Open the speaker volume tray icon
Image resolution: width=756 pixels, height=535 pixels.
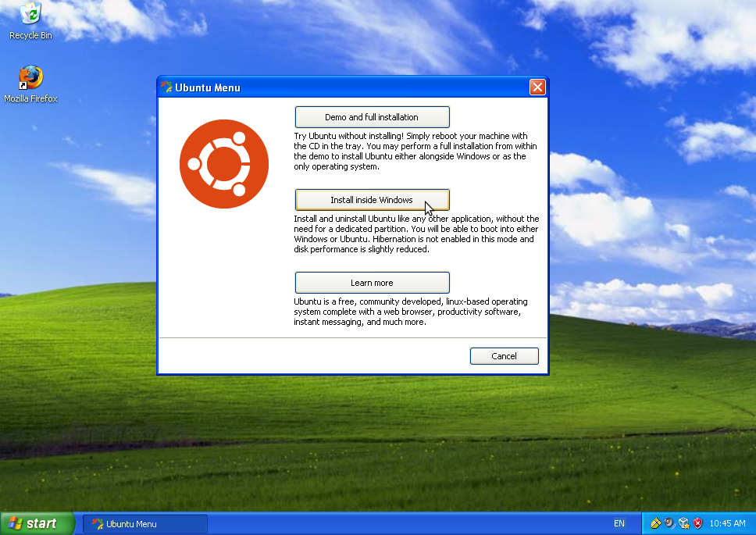tap(669, 523)
